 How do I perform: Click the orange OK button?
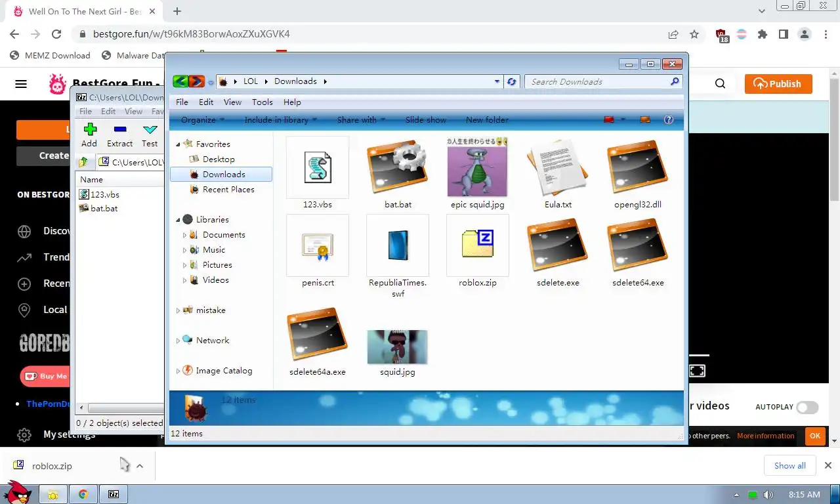click(x=815, y=436)
